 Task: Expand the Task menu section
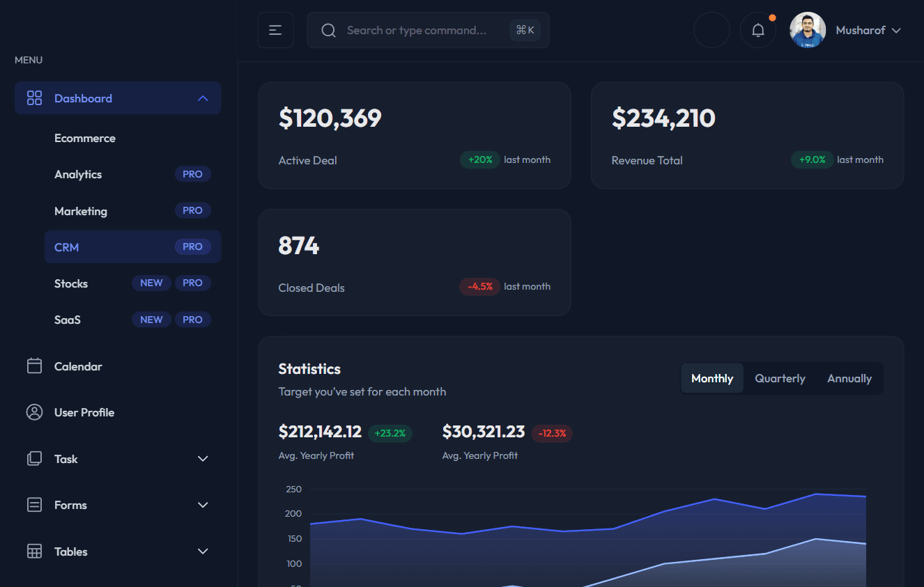pos(203,459)
